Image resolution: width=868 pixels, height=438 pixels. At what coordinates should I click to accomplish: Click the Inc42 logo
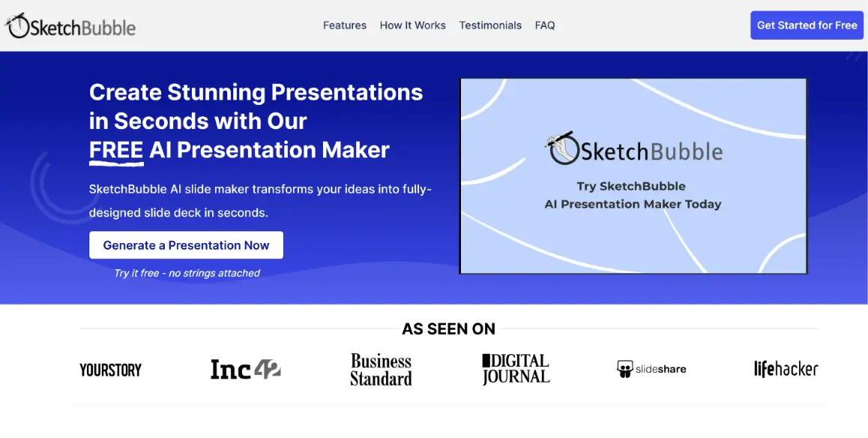click(x=245, y=369)
